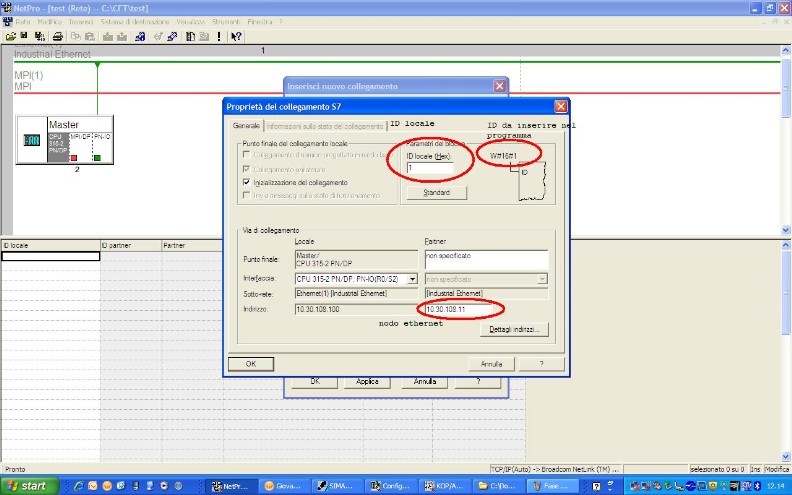Click the ? help button in Proprietà dialog
This screenshot has width=792, height=495.
tap(541, 364)
